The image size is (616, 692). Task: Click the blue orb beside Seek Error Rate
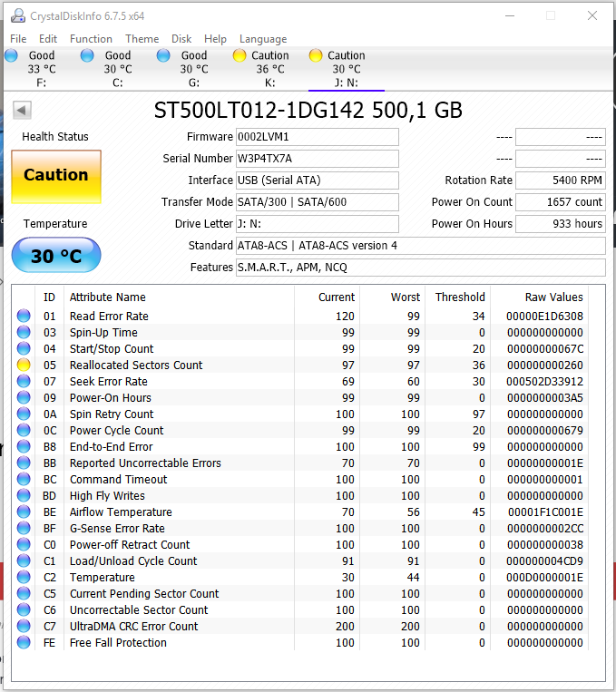(x=24, y=382)
